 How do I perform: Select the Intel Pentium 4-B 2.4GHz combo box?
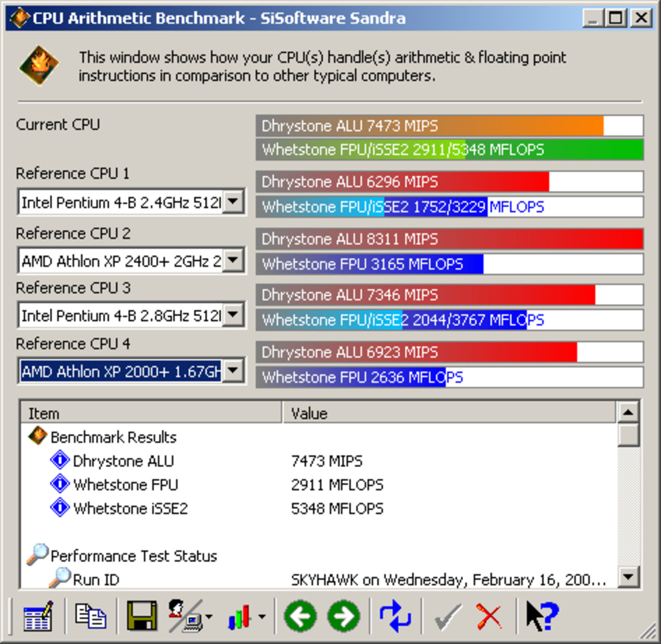click(x=132, y=202)
